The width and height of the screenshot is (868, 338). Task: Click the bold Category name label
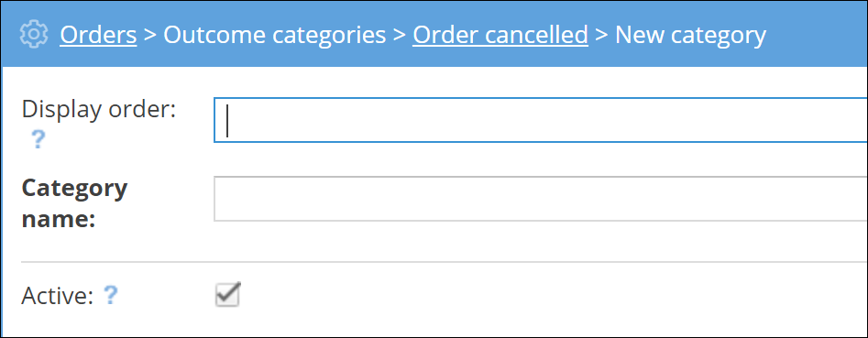click(74, 203)
